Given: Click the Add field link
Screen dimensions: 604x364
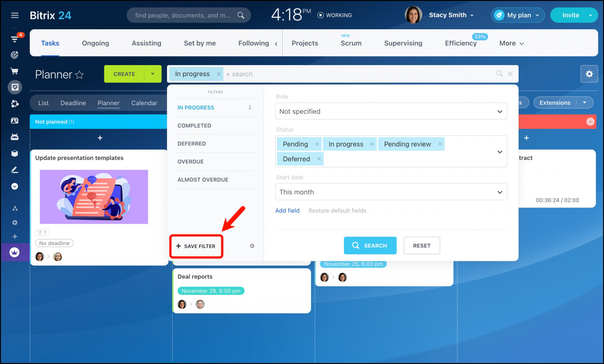Looking at the screenshot, I should (287, 211).
